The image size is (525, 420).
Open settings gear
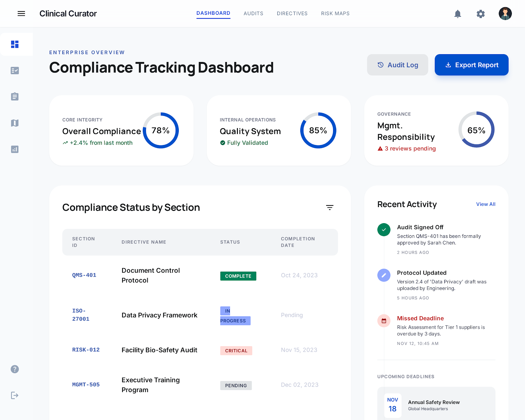(481, 14)
